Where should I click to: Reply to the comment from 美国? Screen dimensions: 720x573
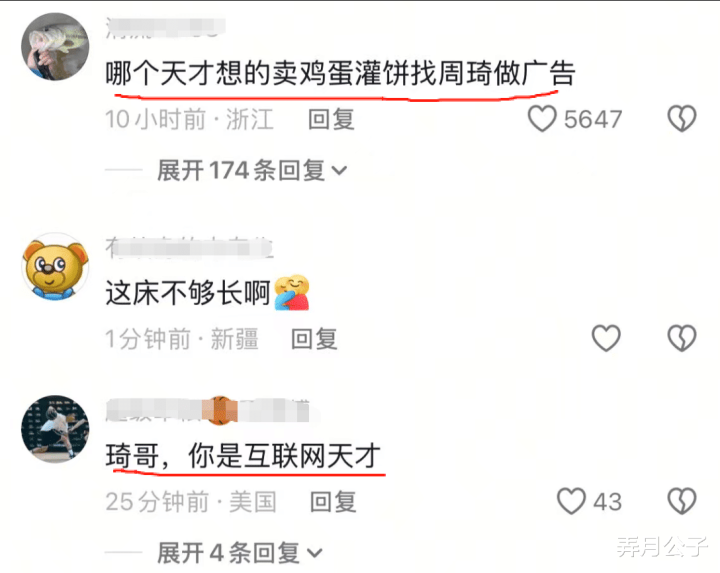point(333,501)
